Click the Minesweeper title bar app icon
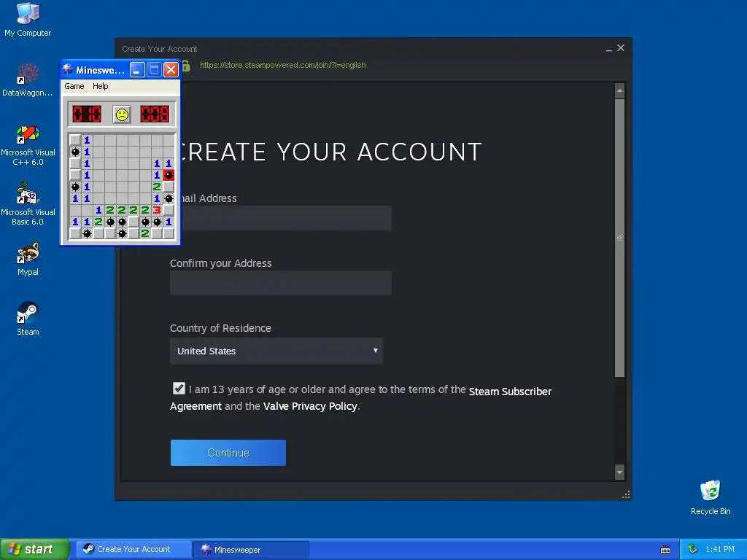The height and width of the screenshot is (560, 747). [68, 69]
